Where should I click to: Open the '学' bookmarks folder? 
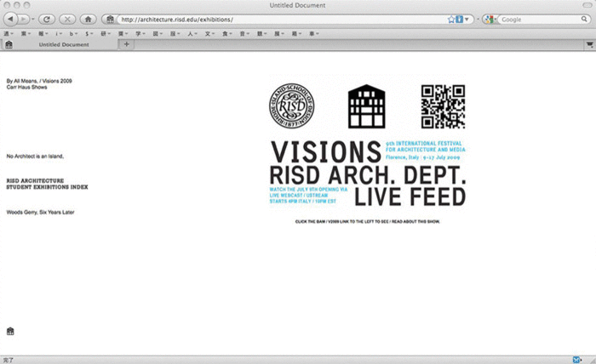[x=140, y=34]
